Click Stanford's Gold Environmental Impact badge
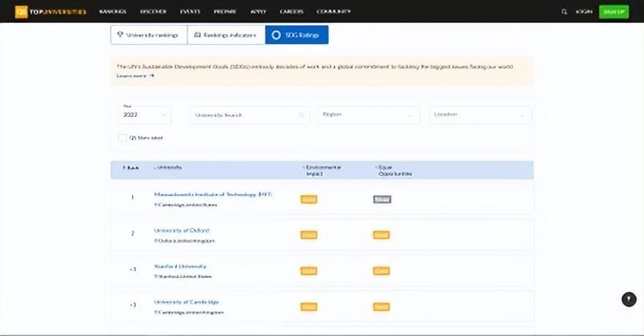 tap(308, 271)
